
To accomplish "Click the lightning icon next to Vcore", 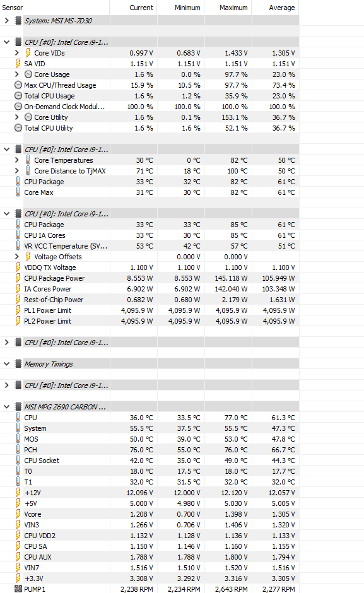I will click(x=18, y=514).
